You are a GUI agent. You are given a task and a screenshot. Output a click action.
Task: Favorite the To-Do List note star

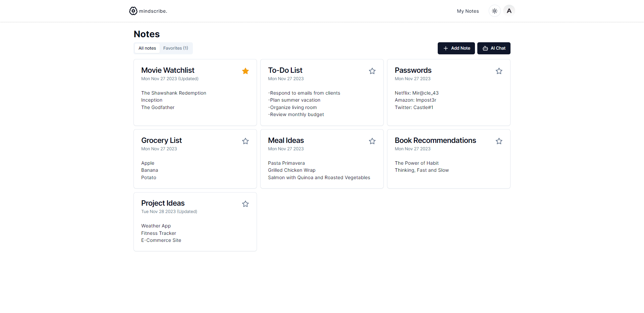point(372,71)
